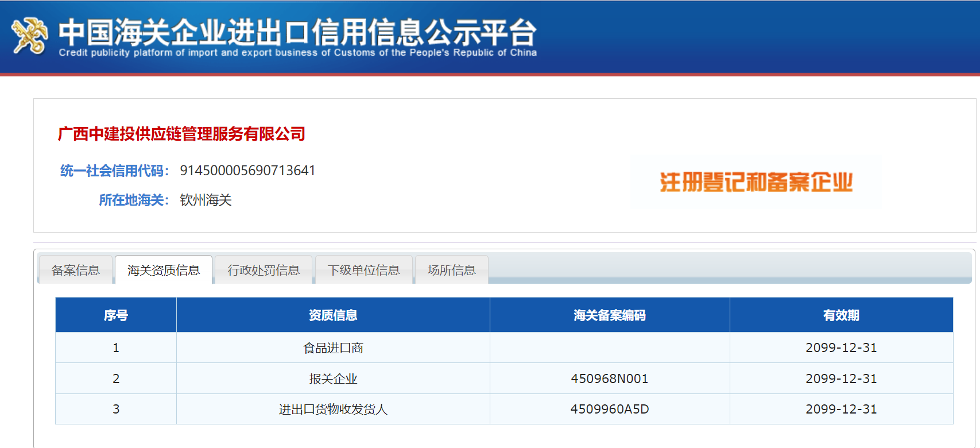Click serial number 1 cell
The width and height of the screenshot is (980, 448).
click(x=116, y=347)
